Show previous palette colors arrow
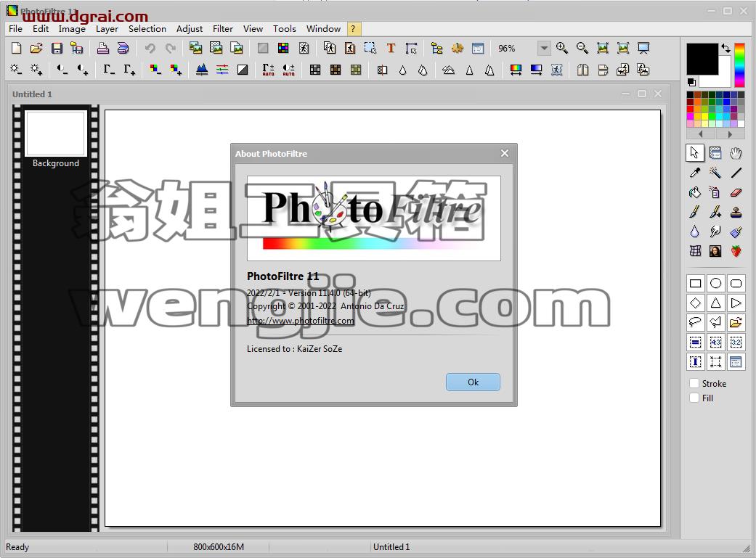The height and width of the screenshot is (558, 756). (x=701, y=134)
